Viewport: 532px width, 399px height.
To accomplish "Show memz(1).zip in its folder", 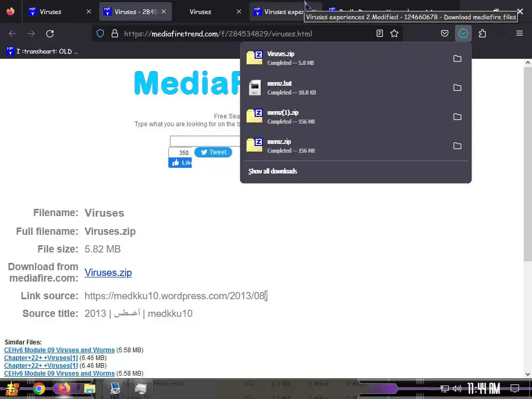I will pyautogui.click(x=457, y=117).
